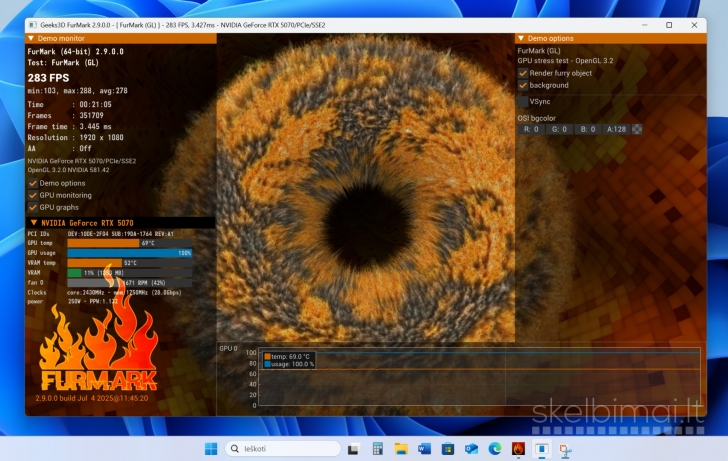This screenshot has height=461, width=728.
Task: Enable the VSync checkbox
Action: (523, 101)
